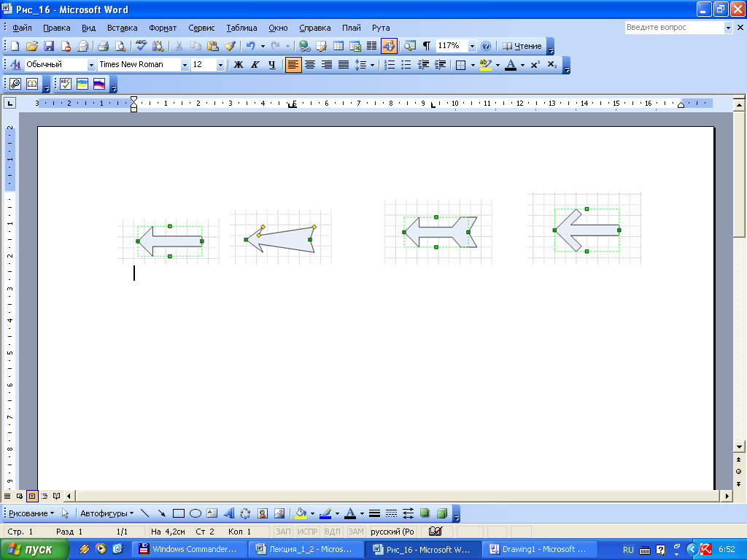Viewport: 747px width, 560px height.
Task: Open the Сервис menu
Action: [201, 28]
